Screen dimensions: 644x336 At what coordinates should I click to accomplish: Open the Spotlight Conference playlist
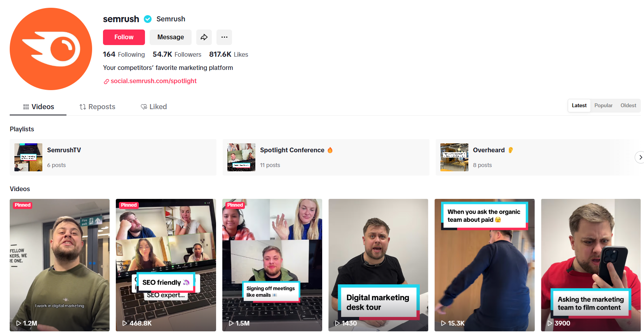click(326, 157)
